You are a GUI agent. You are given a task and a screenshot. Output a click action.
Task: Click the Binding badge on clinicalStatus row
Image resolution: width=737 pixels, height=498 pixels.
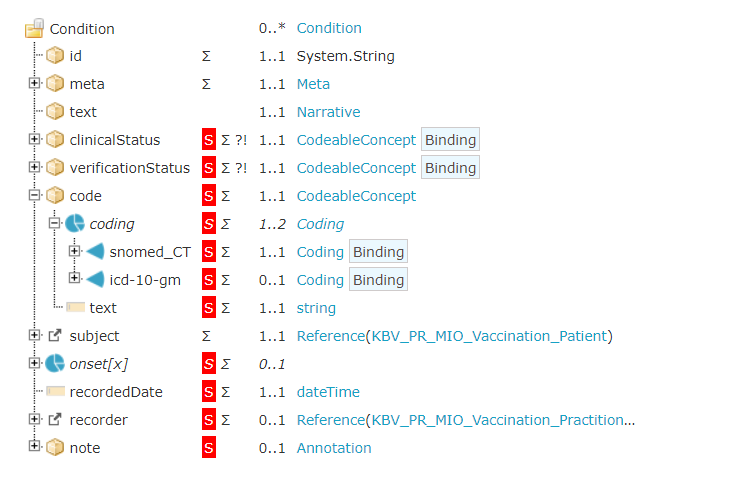tap(450, 140)
